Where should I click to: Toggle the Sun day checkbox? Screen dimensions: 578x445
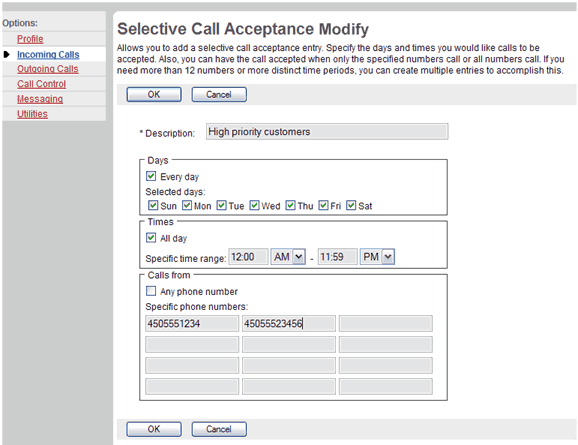point(153,205)
